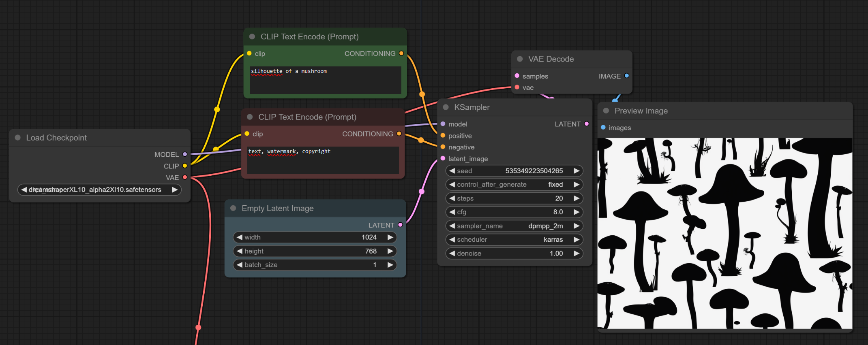This screenshot has height=345, width=868.
Task: Click the samples input socket on VAE Decode
Action: [517, 76]
